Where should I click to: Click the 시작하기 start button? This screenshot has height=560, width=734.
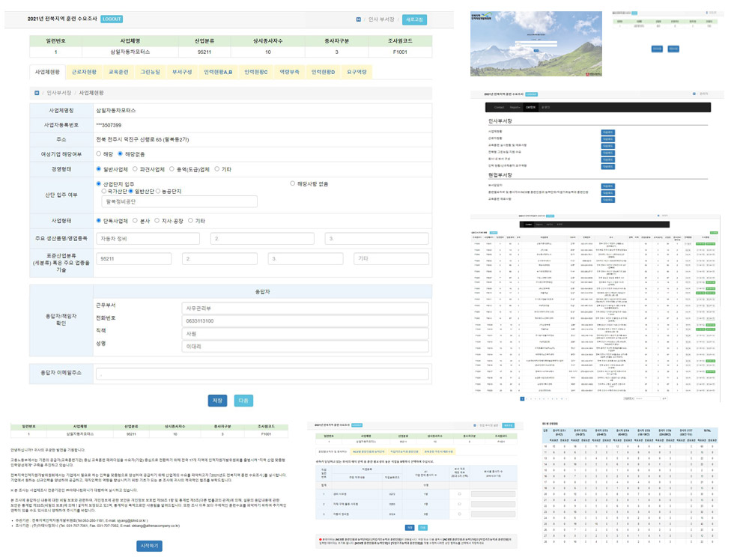[x=149, y=545]
